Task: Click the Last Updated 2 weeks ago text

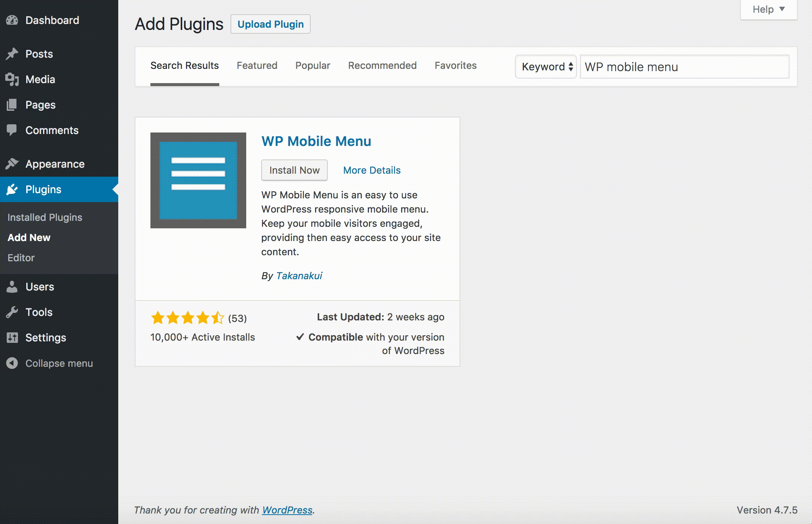Action: 381,317
